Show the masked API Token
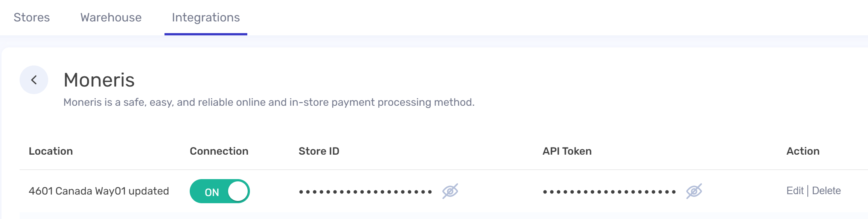868x219 pixels. (694, 191)
